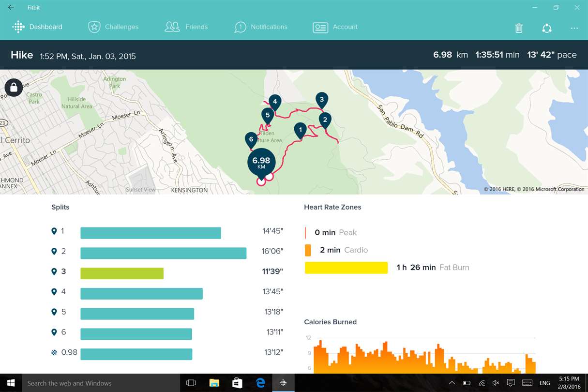
Task: Click the pin icon for split 6
Action: [x=54, y=332]
